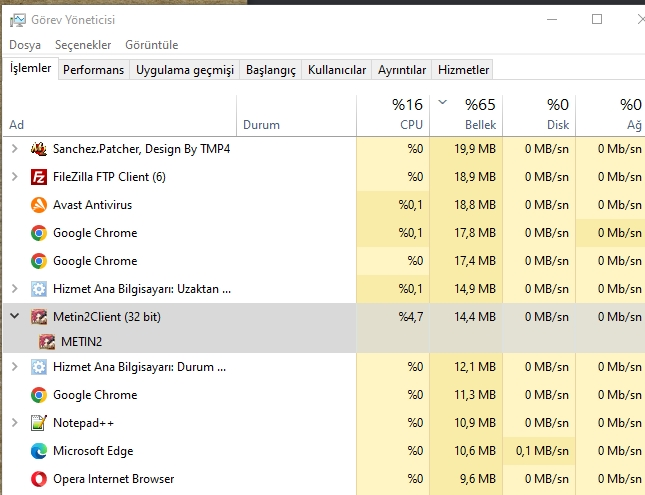The width and height of the screenshot is (645, 495).
Task: Click the %4,7 CPU value of Metin2Client
Action: click(x=411, y=317)
